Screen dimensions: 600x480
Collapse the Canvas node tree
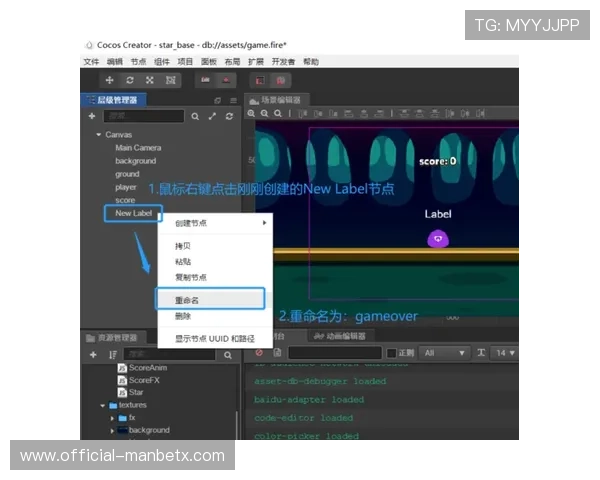pyautogui.click(x=98, y=134)
